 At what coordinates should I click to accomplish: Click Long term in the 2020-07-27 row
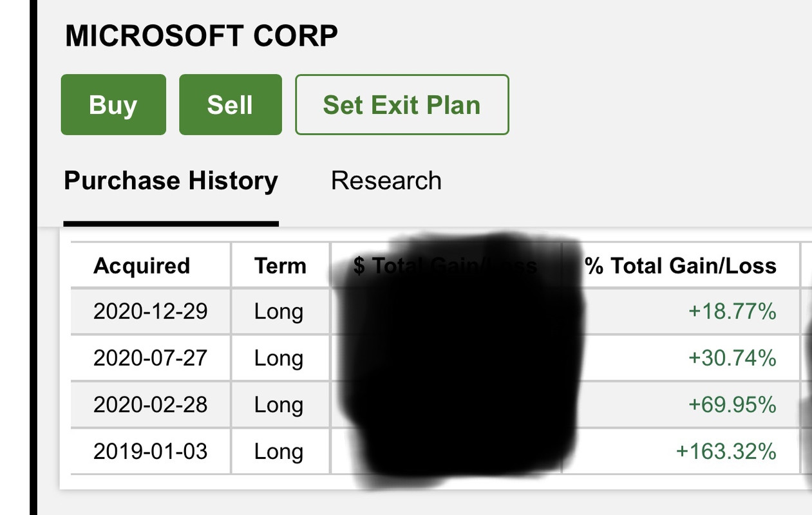278,358
